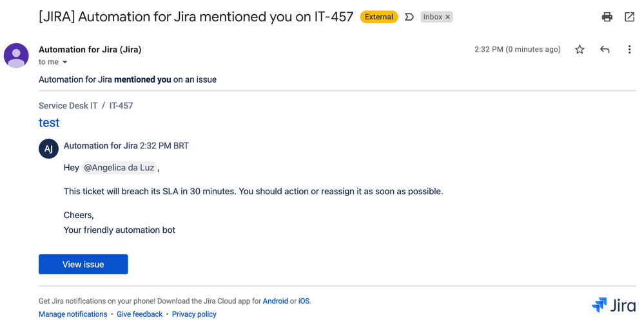The image size is (644, 333).
Task: Open the IT-457 breadcrumb link
Action: pos(121,106)
